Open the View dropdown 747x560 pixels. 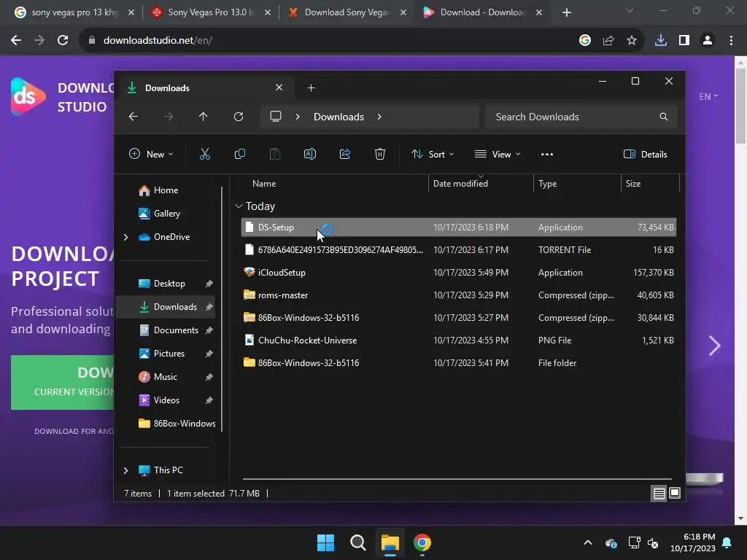[498, 155]
